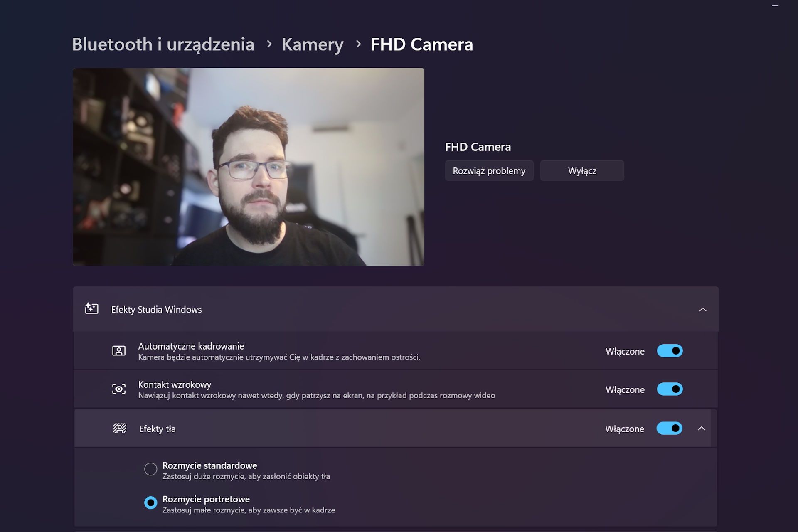
Task: Collapse the Efekty Studia Windows section
Action: 703,309
